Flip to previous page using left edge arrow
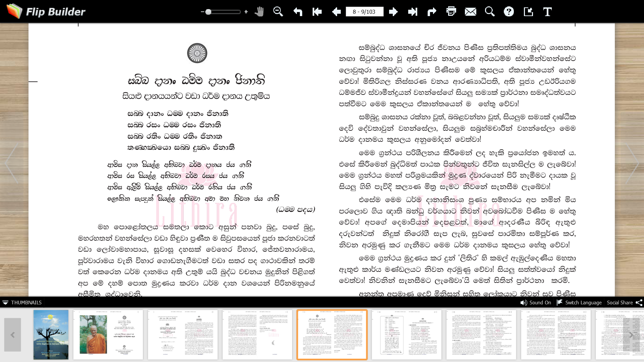The width and height of the screenshot is (644, 362). point(12,163)
